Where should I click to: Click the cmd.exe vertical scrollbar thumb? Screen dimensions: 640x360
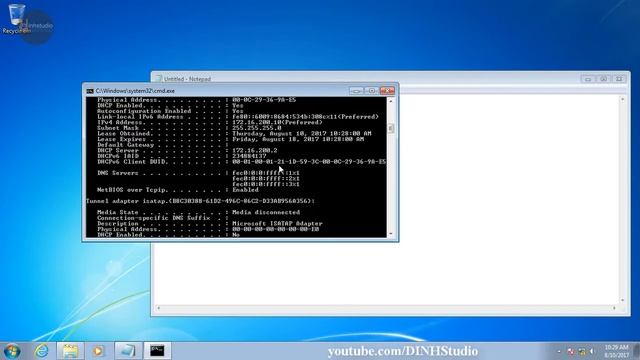tap(391, 129)
